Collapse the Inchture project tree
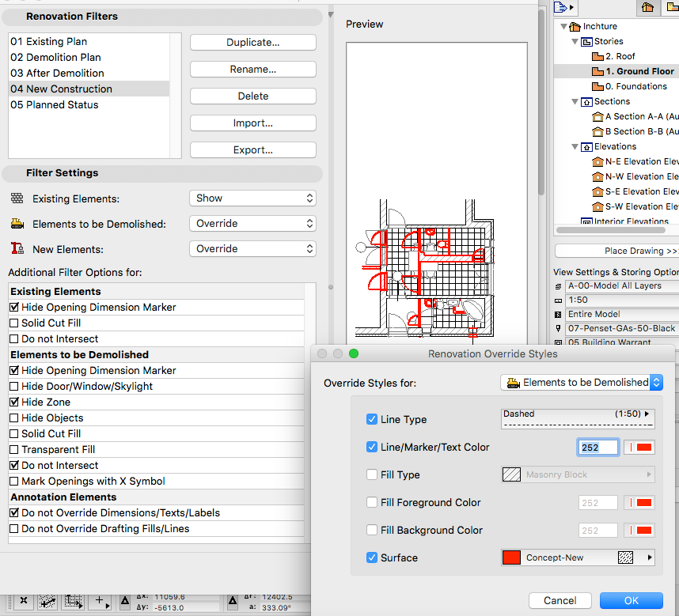Viewport: 679px width, 616px height. tap(563, 26)
